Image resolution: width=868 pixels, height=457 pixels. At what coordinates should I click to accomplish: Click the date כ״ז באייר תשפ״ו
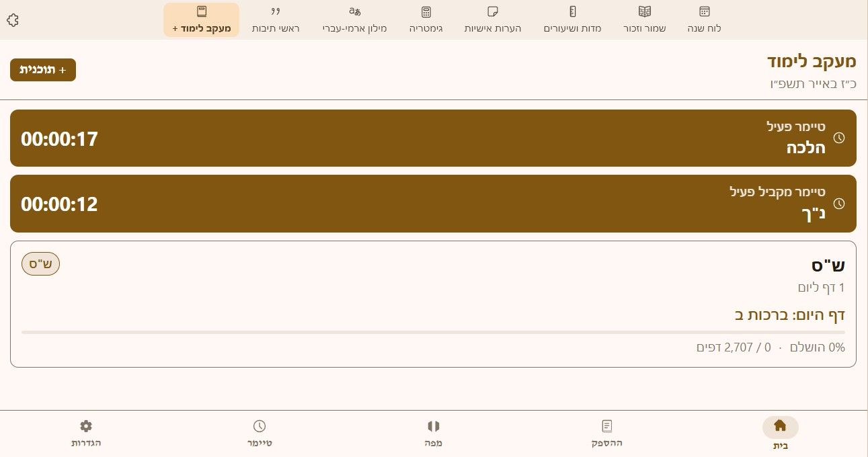coord(814,84)
